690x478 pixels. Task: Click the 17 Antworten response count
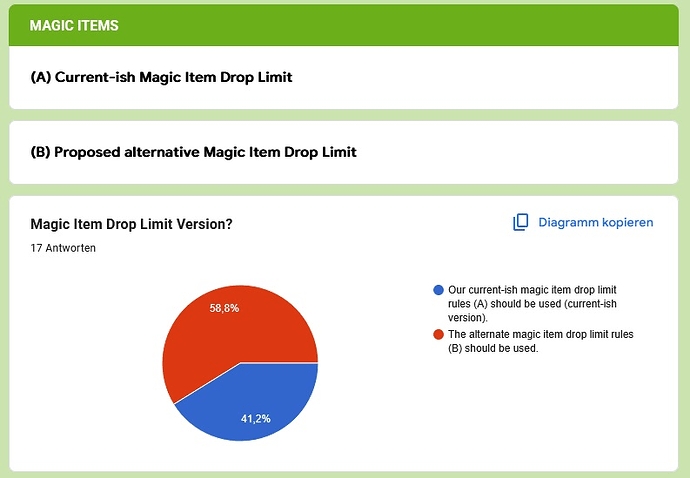63,248
